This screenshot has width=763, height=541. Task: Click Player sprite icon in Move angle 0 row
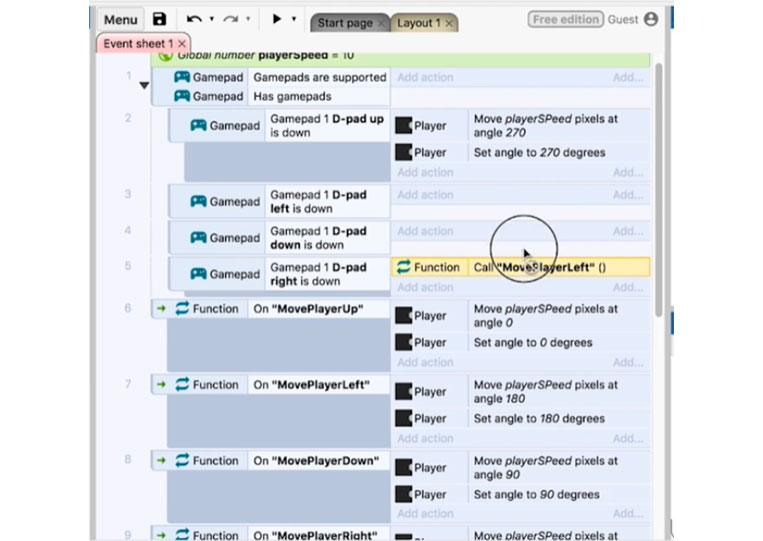[403, 316]
